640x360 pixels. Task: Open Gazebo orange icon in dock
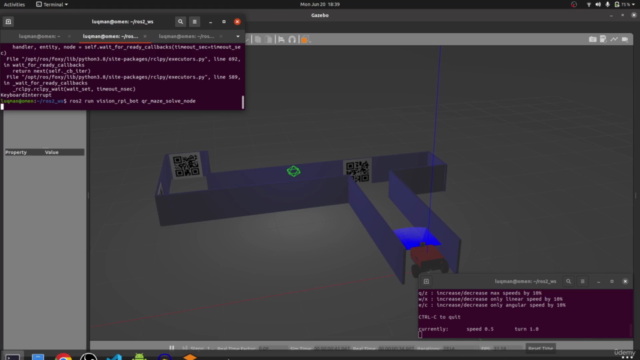coord(190,357)
